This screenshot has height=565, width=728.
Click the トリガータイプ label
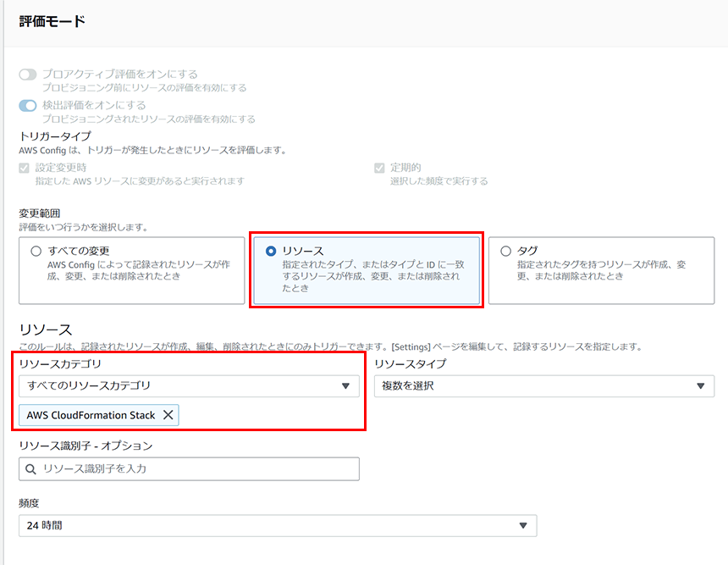click(55, 136)
